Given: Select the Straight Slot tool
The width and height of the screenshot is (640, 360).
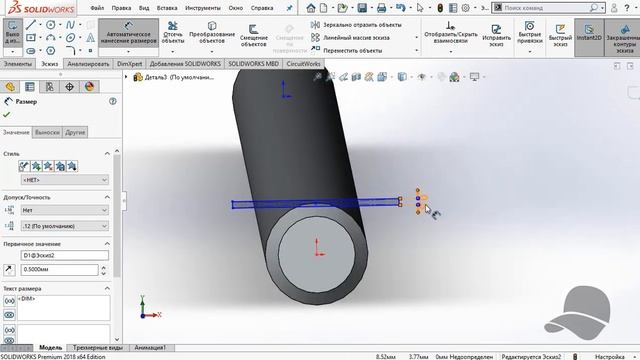Looking at the screenshot, I should pyautogui.click(x=31, y=51).
